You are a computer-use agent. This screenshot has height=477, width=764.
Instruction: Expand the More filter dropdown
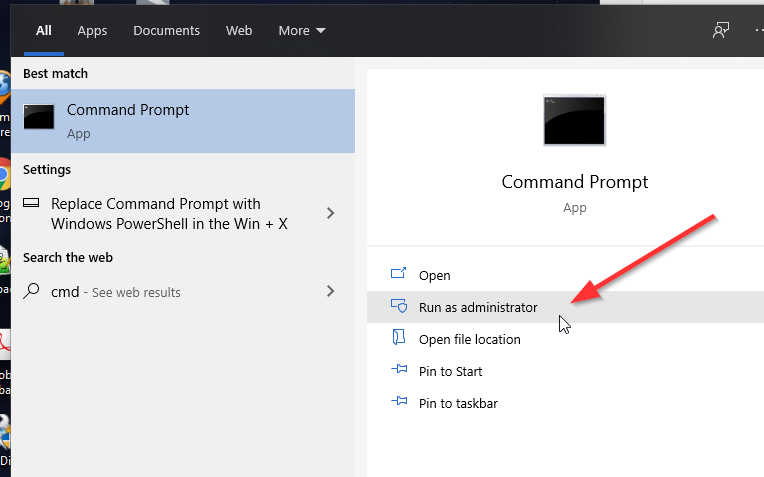pyautogui.click(x=302, y=31)
